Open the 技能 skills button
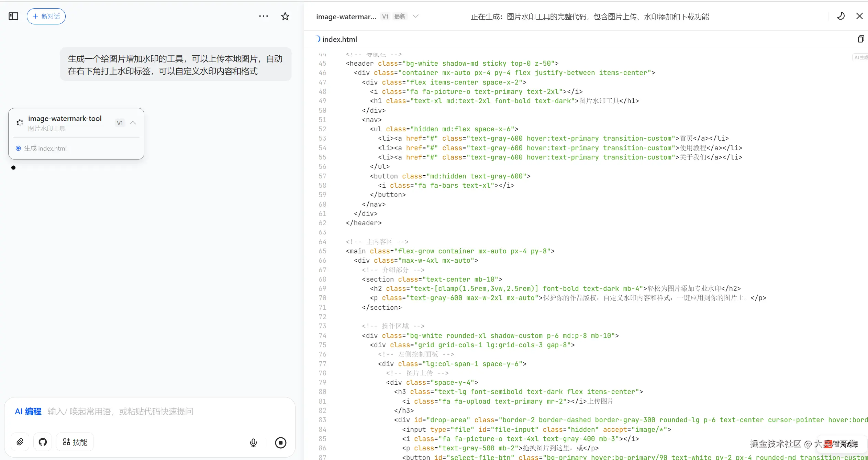The height and width of the screenshot is (460, 868). click(x=75, y=442)
